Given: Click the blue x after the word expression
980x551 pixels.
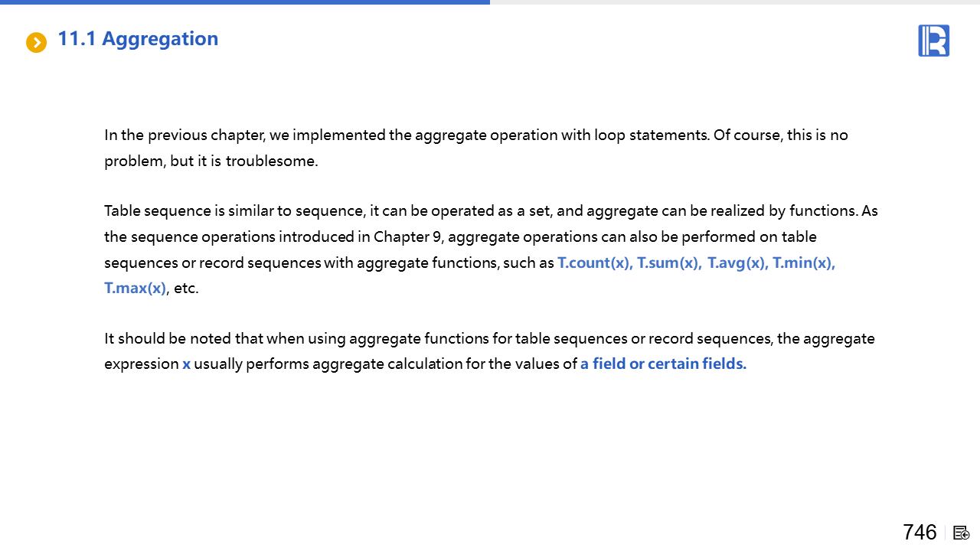Looking at the screenshot, I should click(x=186, y=364).
